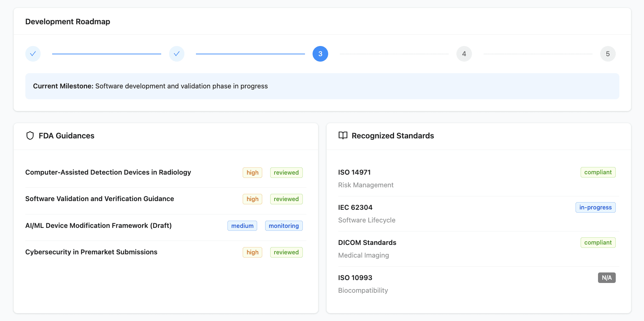The width and height of the screenshot is (644, 321).
Task: Click the compliant badge for ISO 14971
Action: coord(598,172)
